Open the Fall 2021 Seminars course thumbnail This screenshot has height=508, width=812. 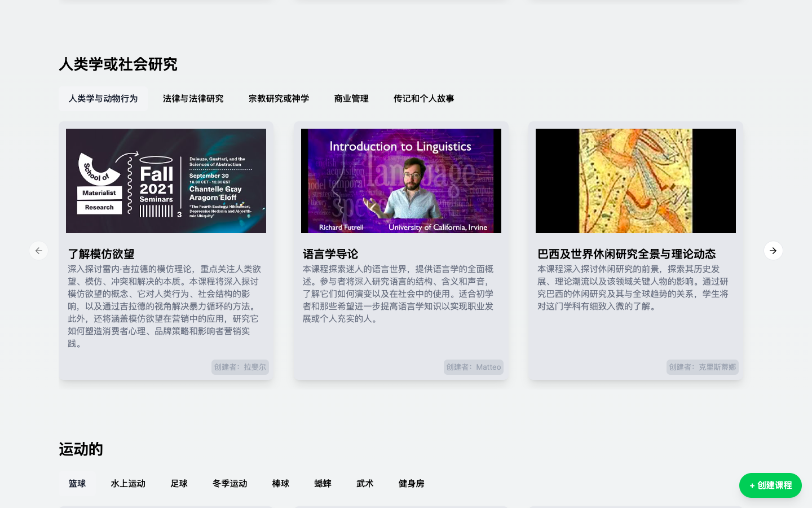[x=166, y=181]
